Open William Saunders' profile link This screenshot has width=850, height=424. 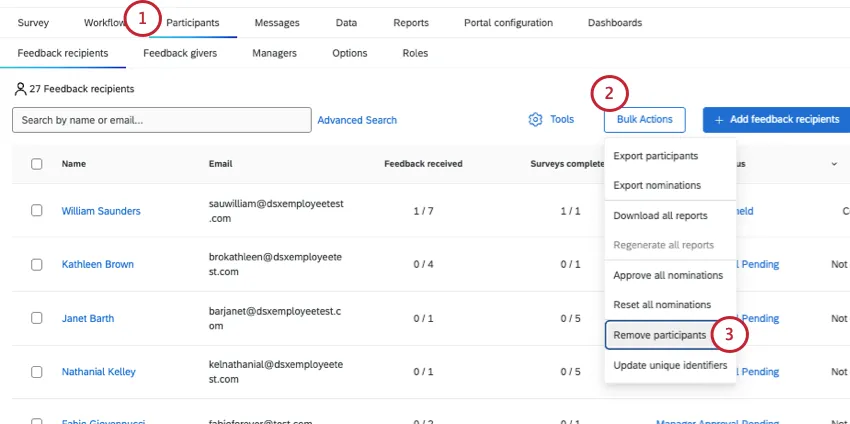[101, 211]
